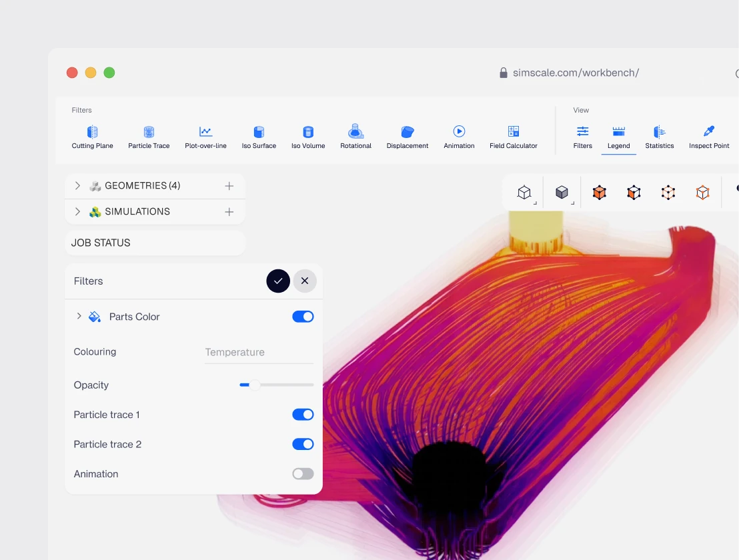
Task: Open the Field Calculator
Action: point(514,137)
